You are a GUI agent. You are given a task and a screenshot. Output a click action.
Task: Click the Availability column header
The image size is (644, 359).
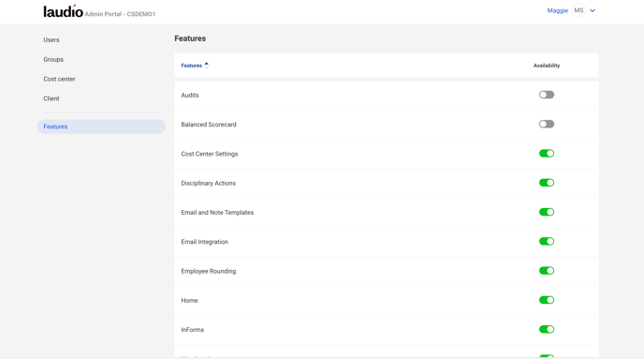point(547,66)
